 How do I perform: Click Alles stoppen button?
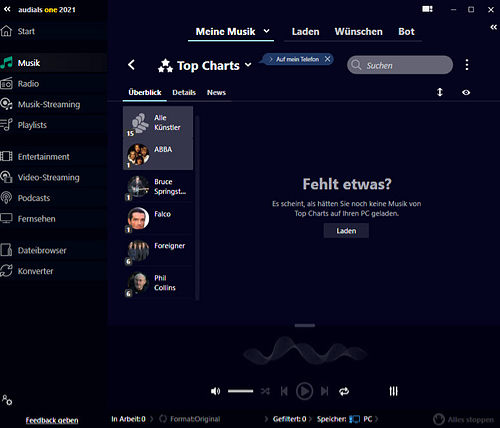(x=463, y=419)
